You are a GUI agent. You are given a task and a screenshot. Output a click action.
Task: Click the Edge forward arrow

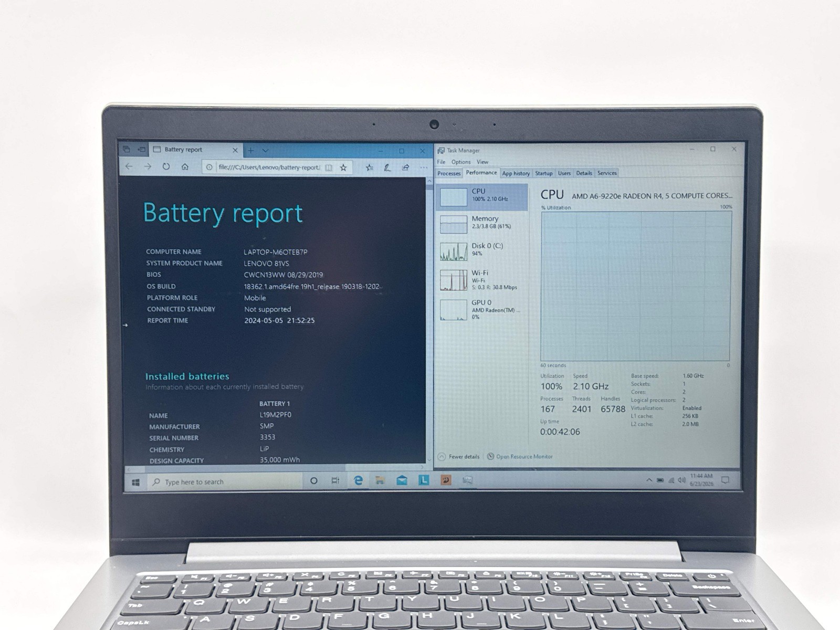pos(148,166)
